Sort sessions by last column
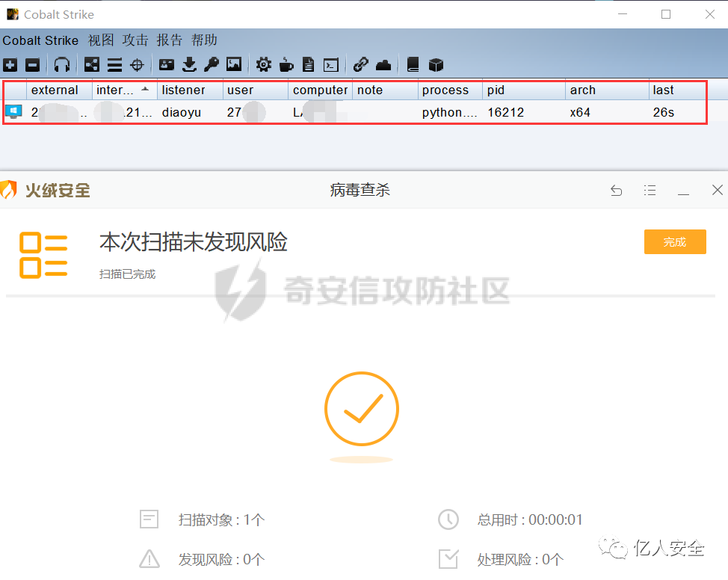 point(677,90)
